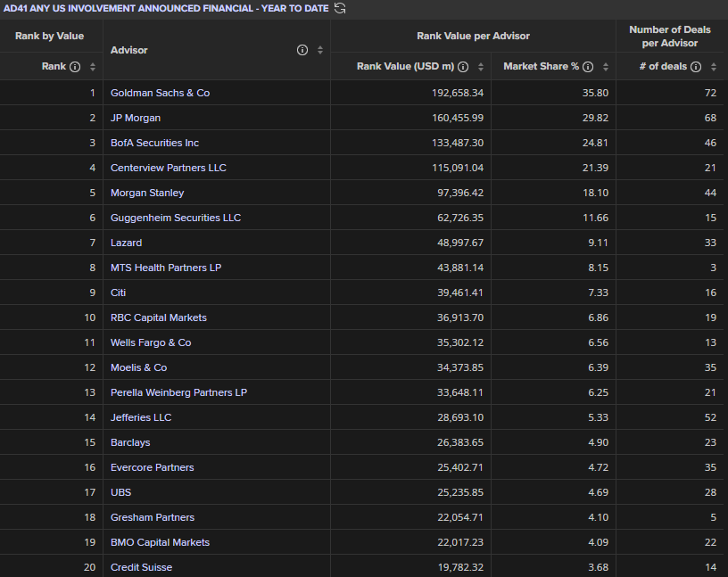The width and height of the screenshot is (728, 577).
Task: Sort by Rank Value using sort arrows
Action: pyautogui.click(x=481, y=67)
